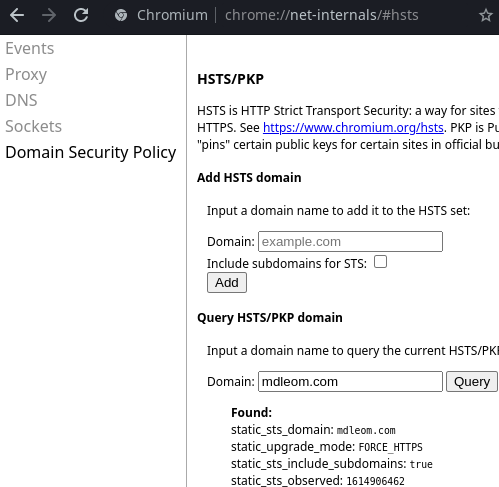This screenshot has width=499, height=487.
Task: Switch to the Proxy section
Action: point(26,74)
